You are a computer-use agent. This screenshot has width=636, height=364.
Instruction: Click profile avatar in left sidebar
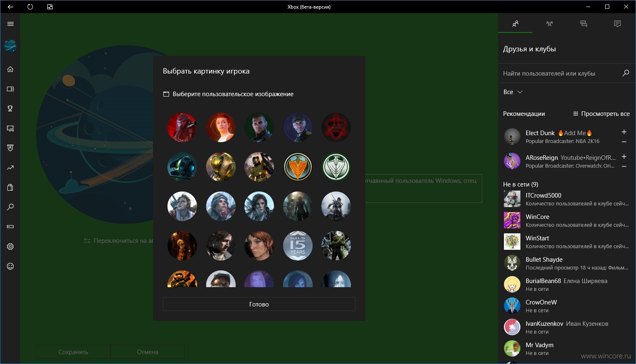point(10,46)
